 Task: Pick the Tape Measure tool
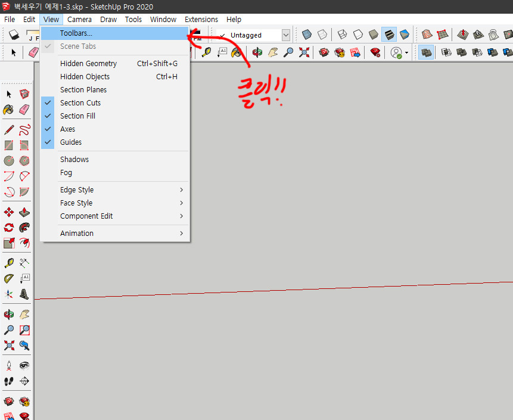click(x=9, y=262)
